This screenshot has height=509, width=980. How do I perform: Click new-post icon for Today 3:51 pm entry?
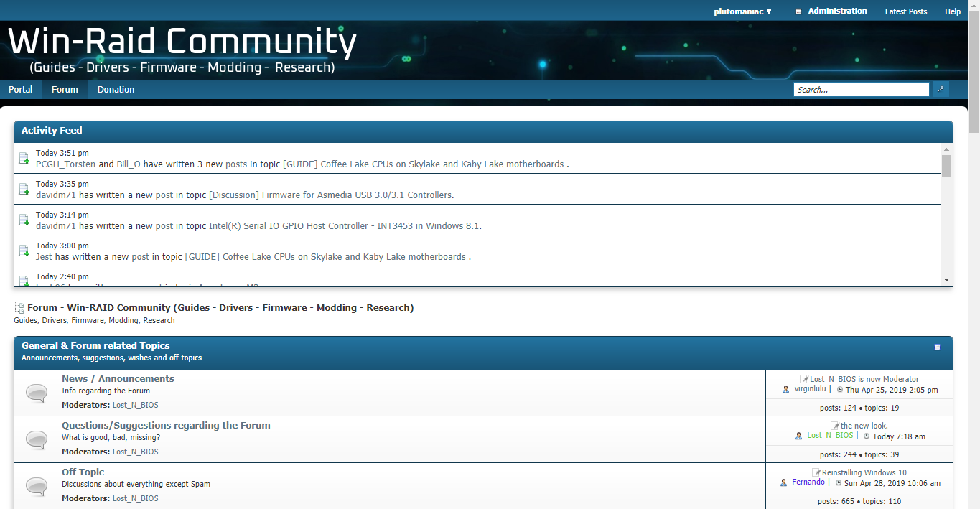[24, 159]
